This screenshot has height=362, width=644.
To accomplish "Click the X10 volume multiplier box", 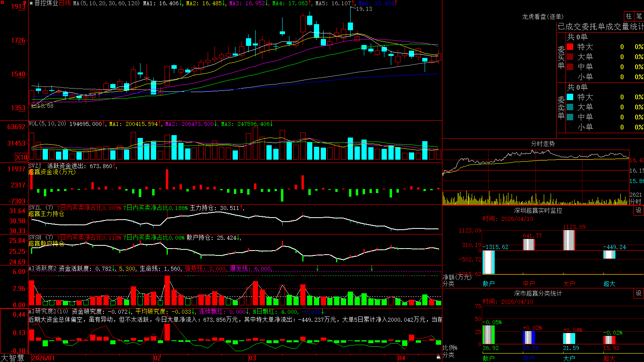I will (x=21, y=157).
